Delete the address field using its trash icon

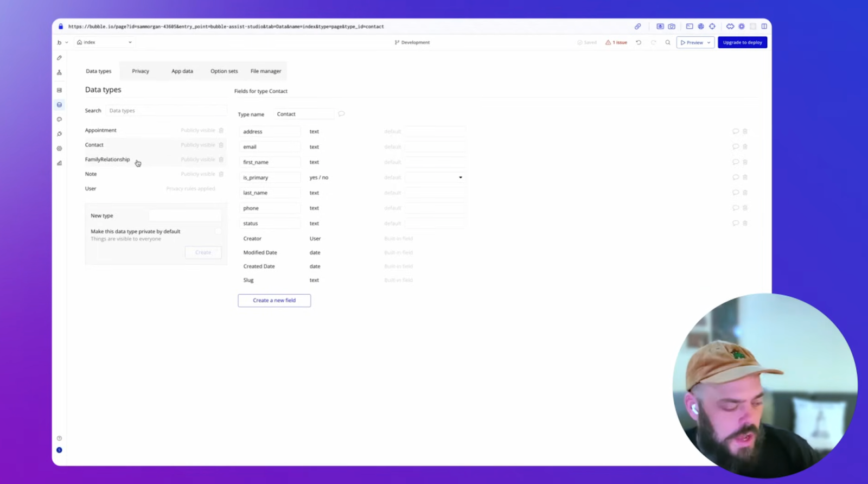point(745,131)
